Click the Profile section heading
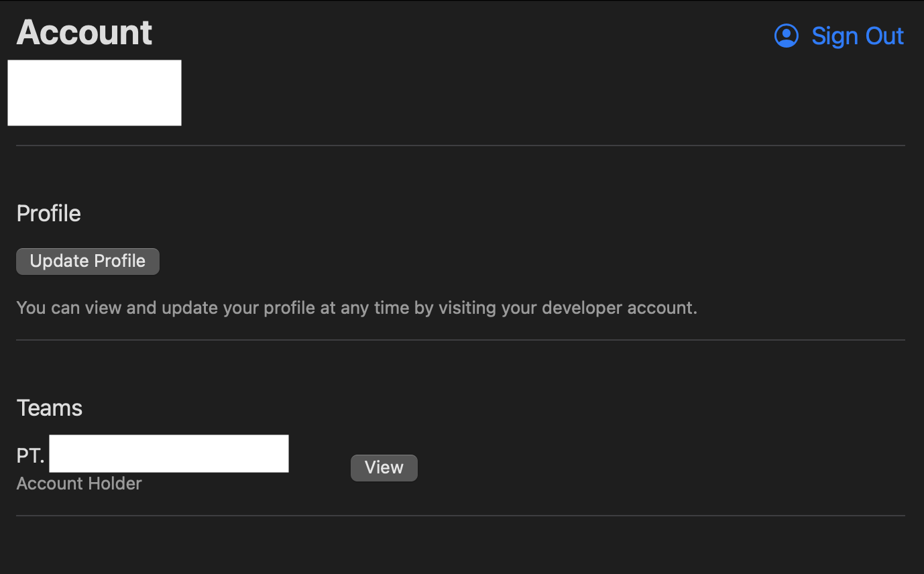The width and height of the screenshot is (924, 574). point(48,213)
